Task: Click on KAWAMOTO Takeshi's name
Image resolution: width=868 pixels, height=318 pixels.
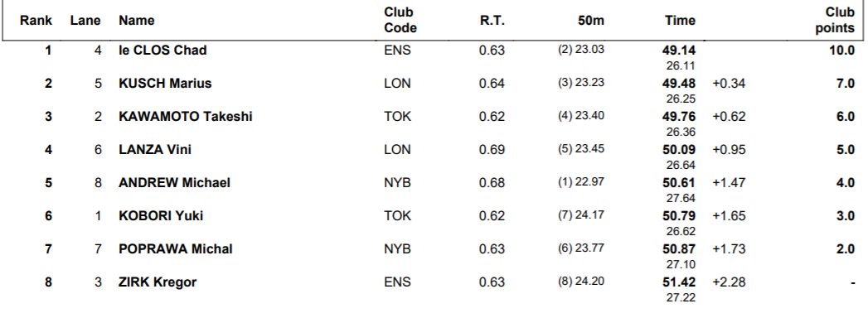Action: (x=186, y=117)
